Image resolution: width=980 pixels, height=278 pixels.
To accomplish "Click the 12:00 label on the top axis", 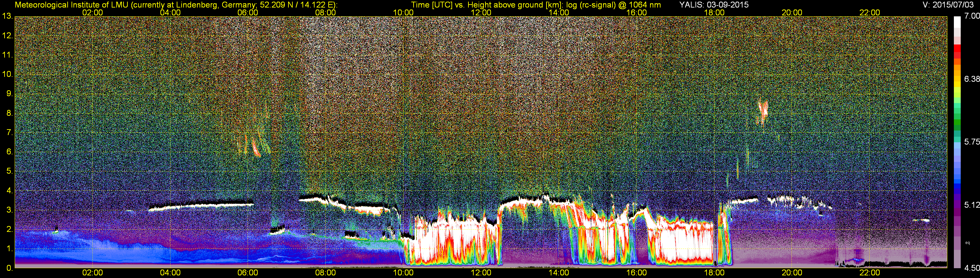I will point(481,12).
